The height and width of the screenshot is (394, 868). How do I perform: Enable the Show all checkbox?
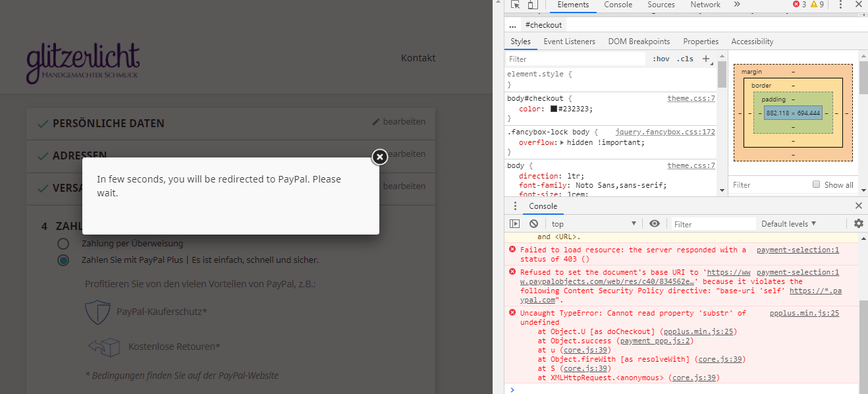click(x=817, y=185)
